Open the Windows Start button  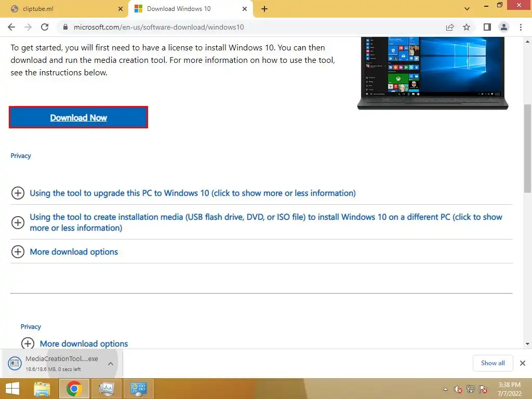(x=12, y=389)
